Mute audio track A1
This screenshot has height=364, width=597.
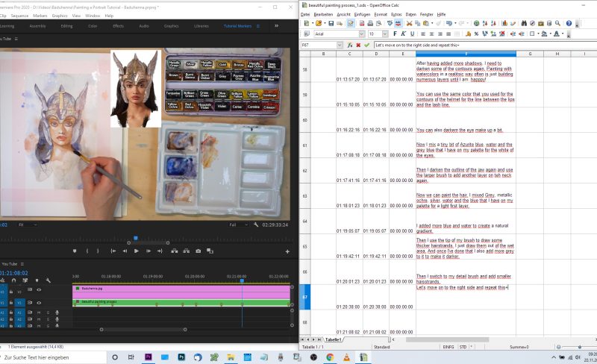pyautogui.click(x=39, y=313)
